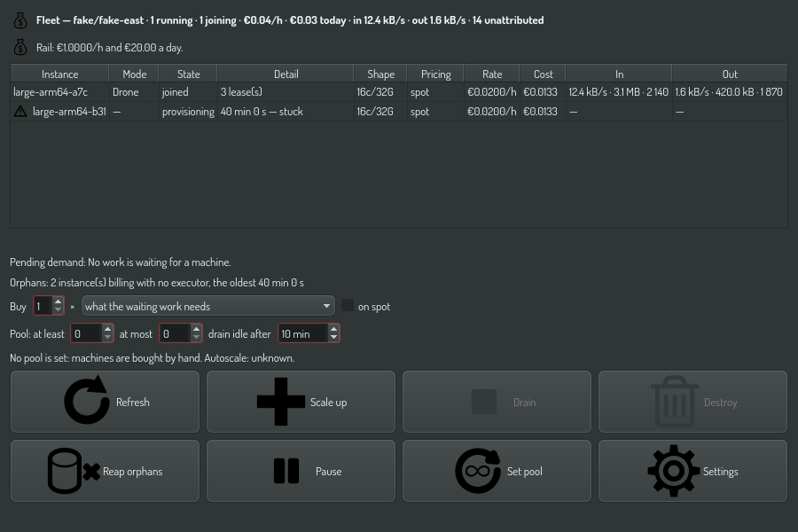Image resolution: width=798 pixels, height=532 pixels.
Task: Sort table by Out column header
Action: tap(730, 74)
